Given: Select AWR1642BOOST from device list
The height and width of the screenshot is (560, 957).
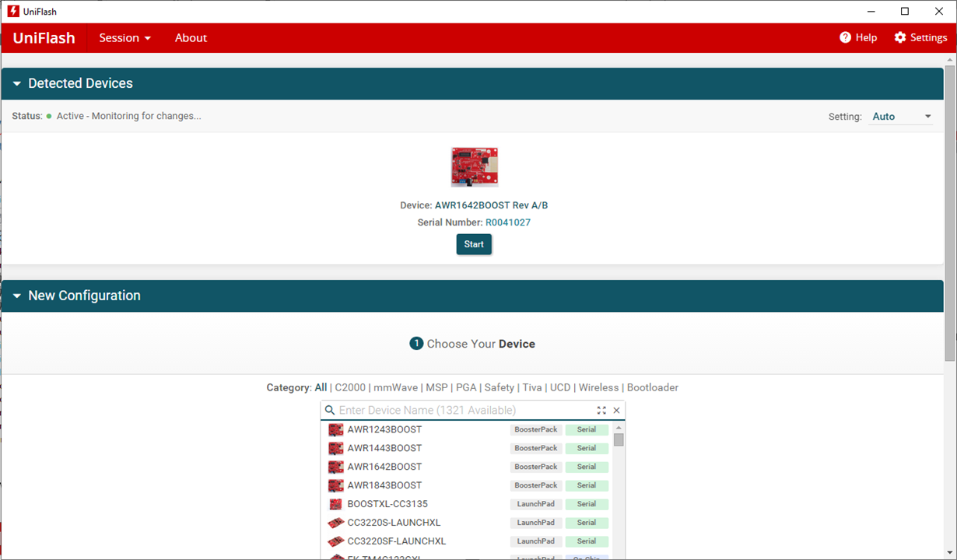Looking at the screenshot, I should (x=467, y=467).
